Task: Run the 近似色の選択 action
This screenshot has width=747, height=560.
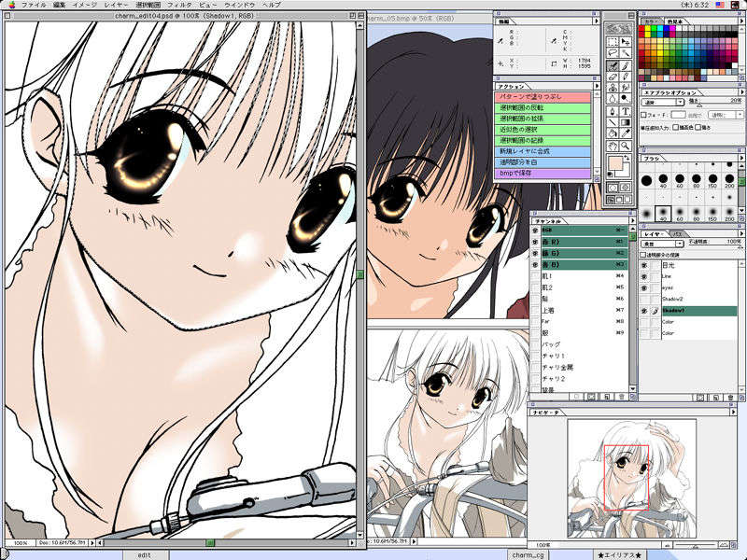Action: 543,129
